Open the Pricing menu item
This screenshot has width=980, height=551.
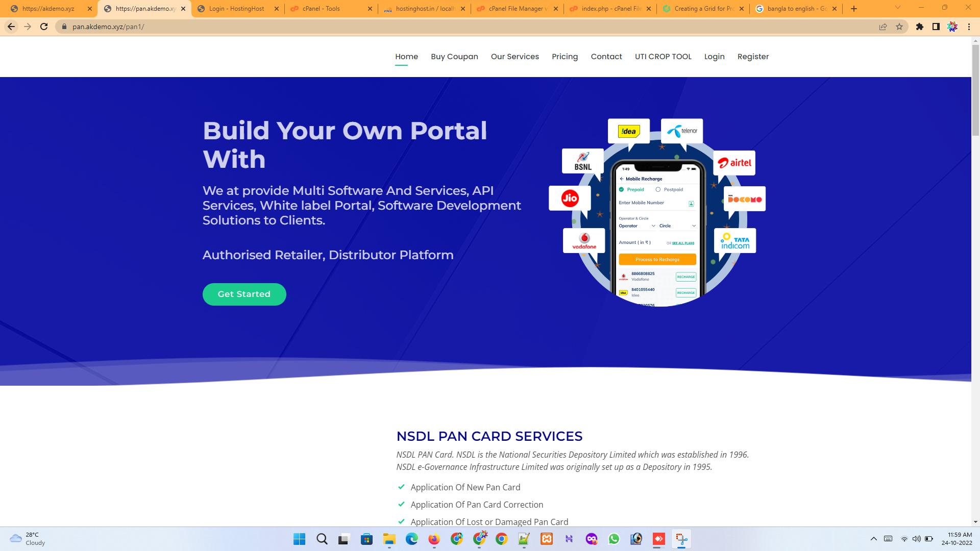click(565, 57)
